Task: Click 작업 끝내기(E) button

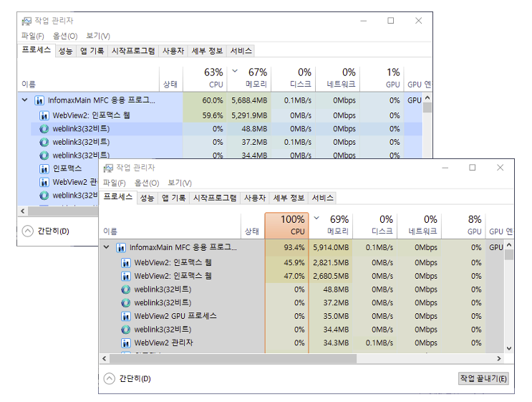Action: point(483,378)
